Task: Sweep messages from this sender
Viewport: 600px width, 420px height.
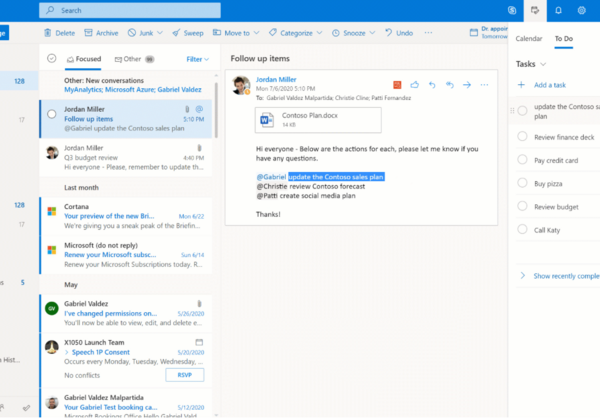Action: point(188,33)
